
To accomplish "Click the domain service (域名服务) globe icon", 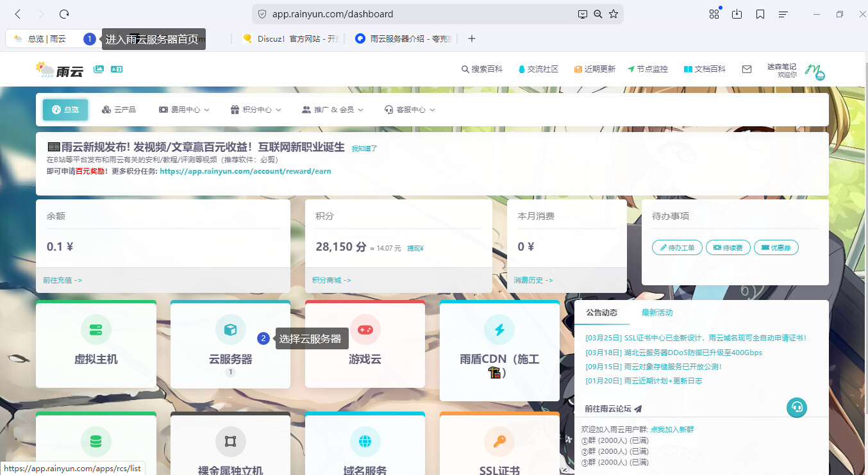I will (x=365, y=442).
